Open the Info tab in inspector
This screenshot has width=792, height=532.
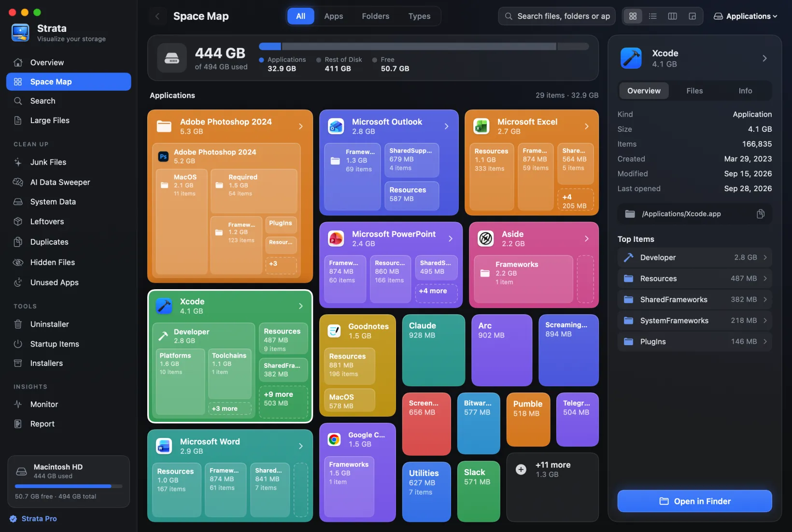745,91
